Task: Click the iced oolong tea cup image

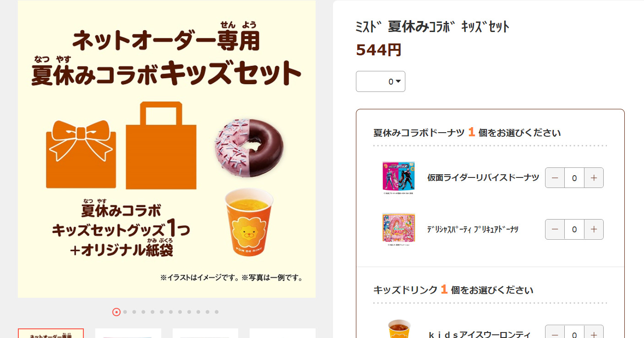Action: (399, 328)
